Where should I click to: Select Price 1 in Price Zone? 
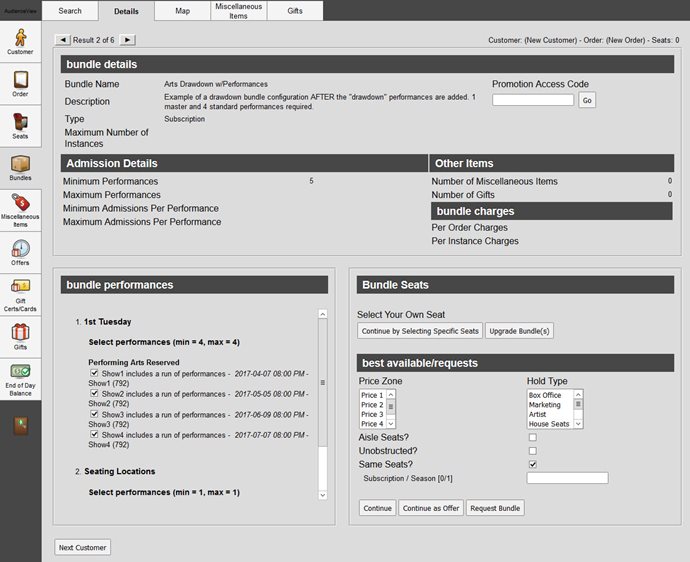coord(372,395)
